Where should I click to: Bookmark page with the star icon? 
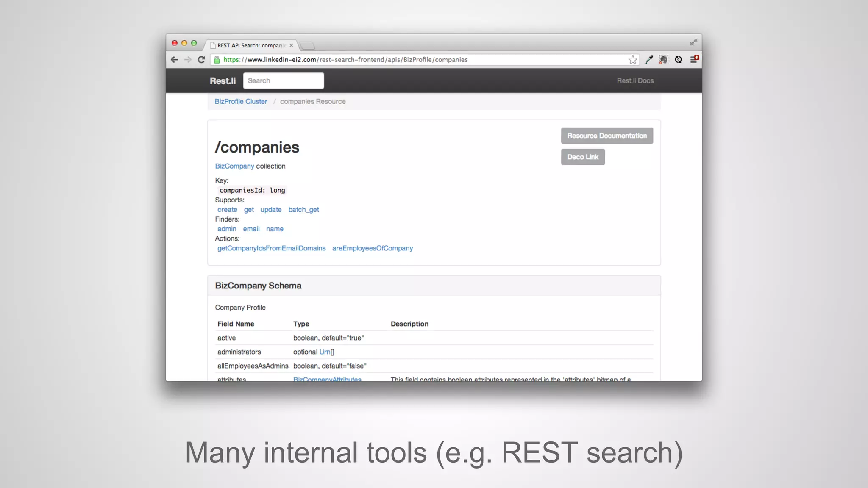pyautogui.click(x=633, y=60)
